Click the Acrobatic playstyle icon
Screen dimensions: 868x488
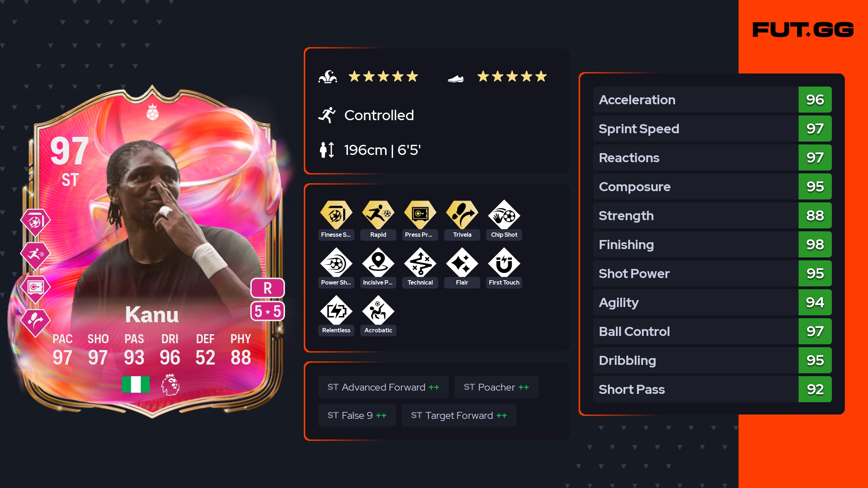378,311
